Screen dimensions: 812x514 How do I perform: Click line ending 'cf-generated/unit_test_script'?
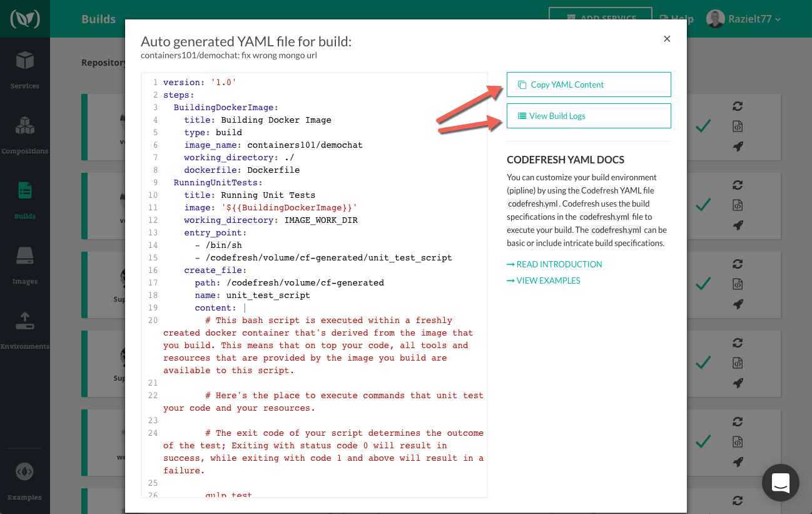(x=323, y=257)
